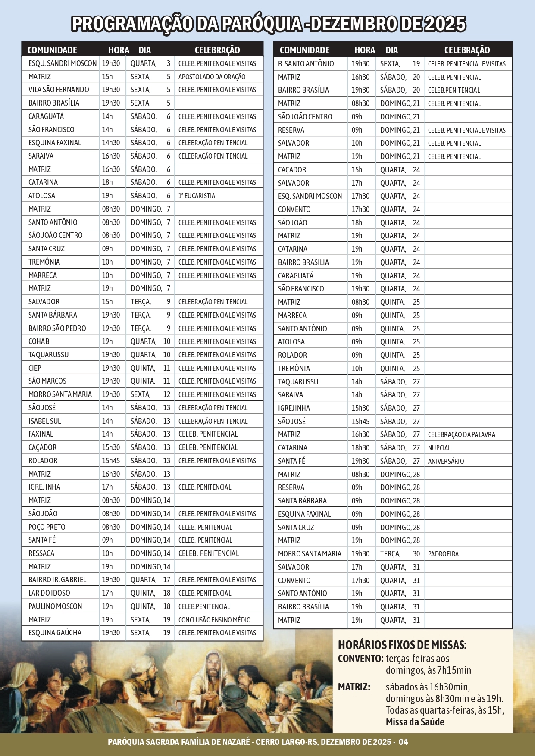Screen dimensions: 535x756
Task: Select the bold 'Missa da Saúde' text
Action: point(415,722)
